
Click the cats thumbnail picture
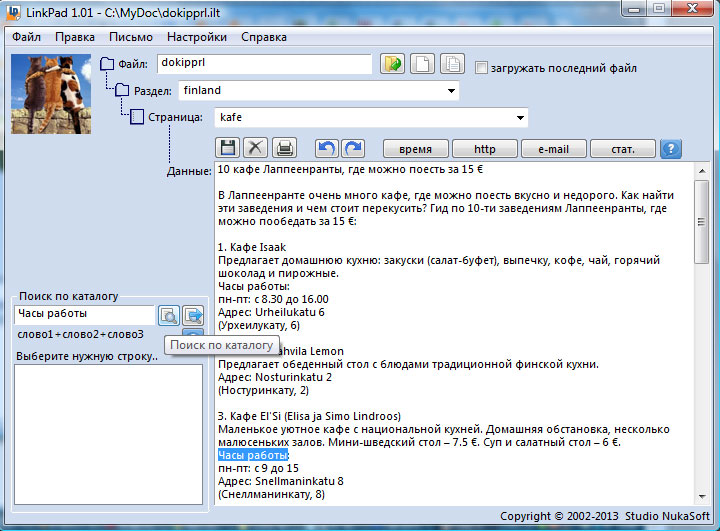tap(51, 94)
